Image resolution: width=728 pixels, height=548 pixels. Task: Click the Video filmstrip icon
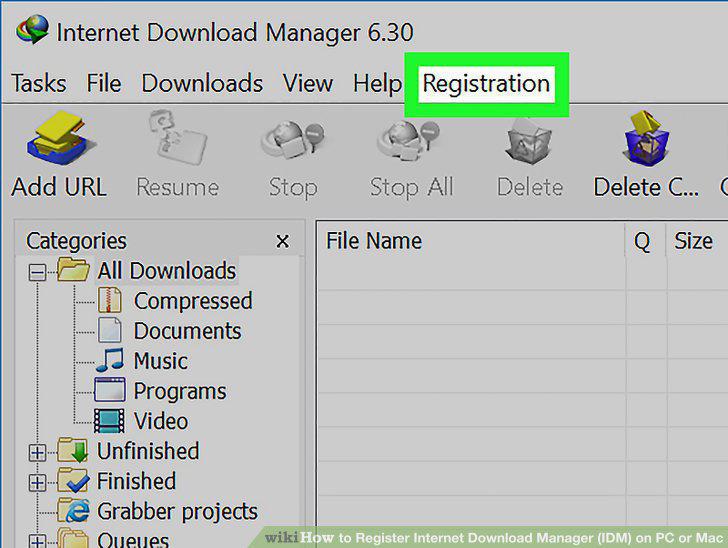tap(109, 420)
